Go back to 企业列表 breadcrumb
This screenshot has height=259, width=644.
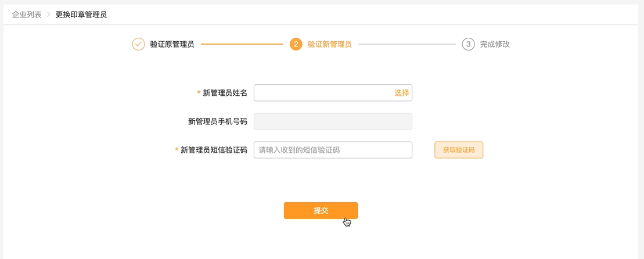pos(27,15)
